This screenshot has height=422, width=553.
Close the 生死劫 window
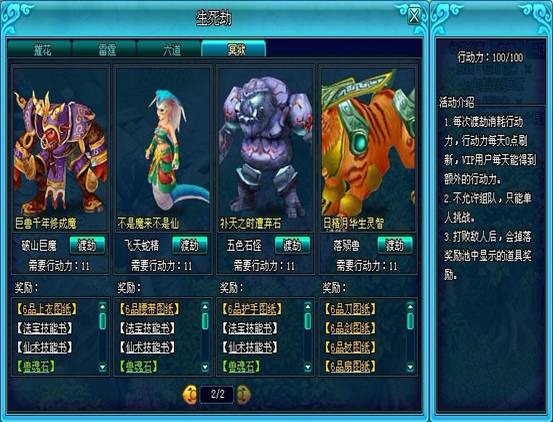coord(414,16)
